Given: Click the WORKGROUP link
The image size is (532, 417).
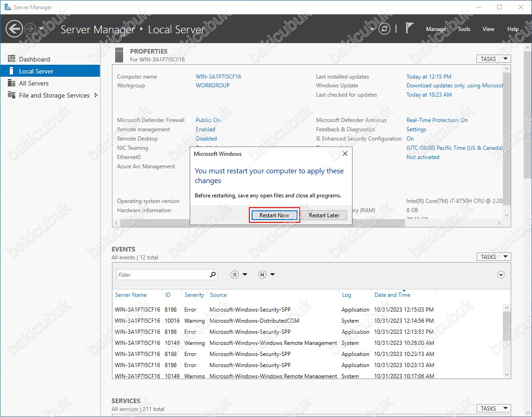Looking at the screenshot, I should click(x=212, y=86).
